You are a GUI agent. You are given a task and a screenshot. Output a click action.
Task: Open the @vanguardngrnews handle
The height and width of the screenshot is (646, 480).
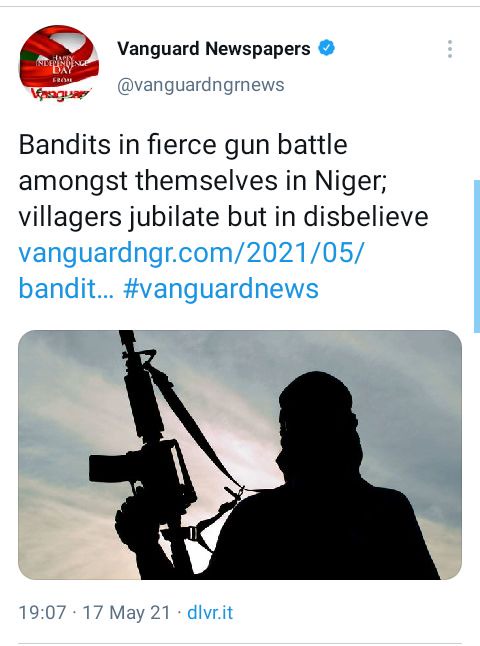pos(201,85)
